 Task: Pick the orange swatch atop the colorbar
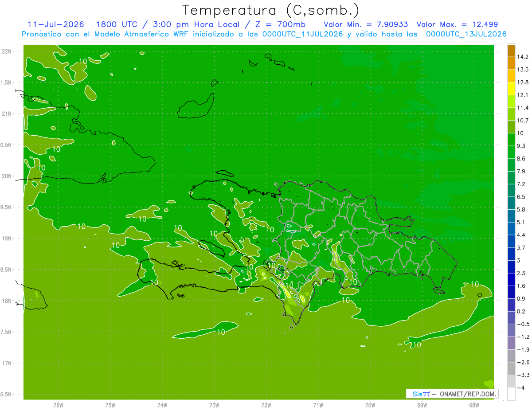(511, 51)
